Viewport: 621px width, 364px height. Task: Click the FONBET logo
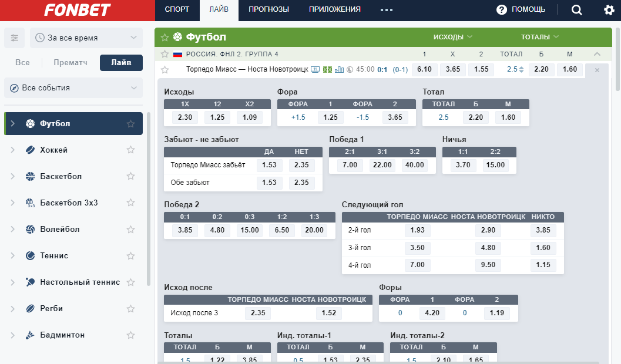coord(77,11)
